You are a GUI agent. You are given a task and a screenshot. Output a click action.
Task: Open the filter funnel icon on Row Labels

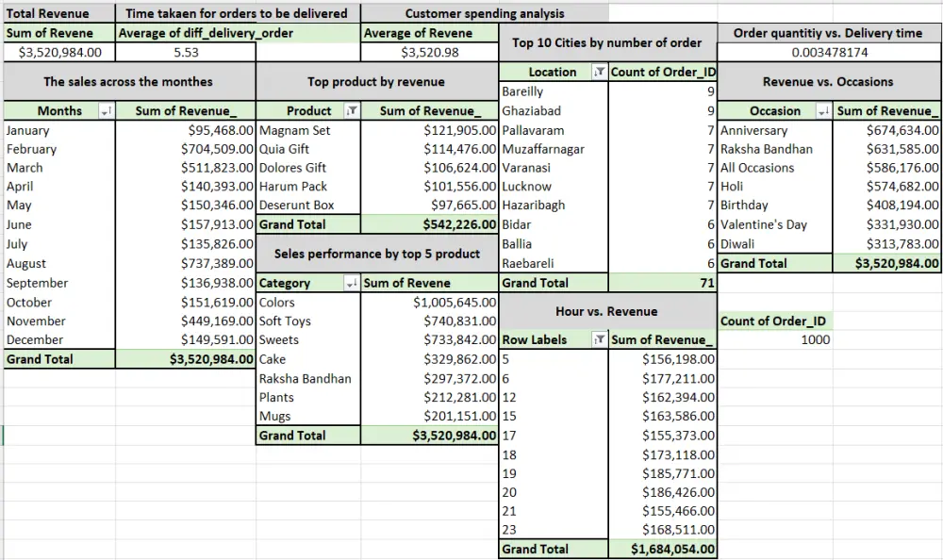[600, 339]
